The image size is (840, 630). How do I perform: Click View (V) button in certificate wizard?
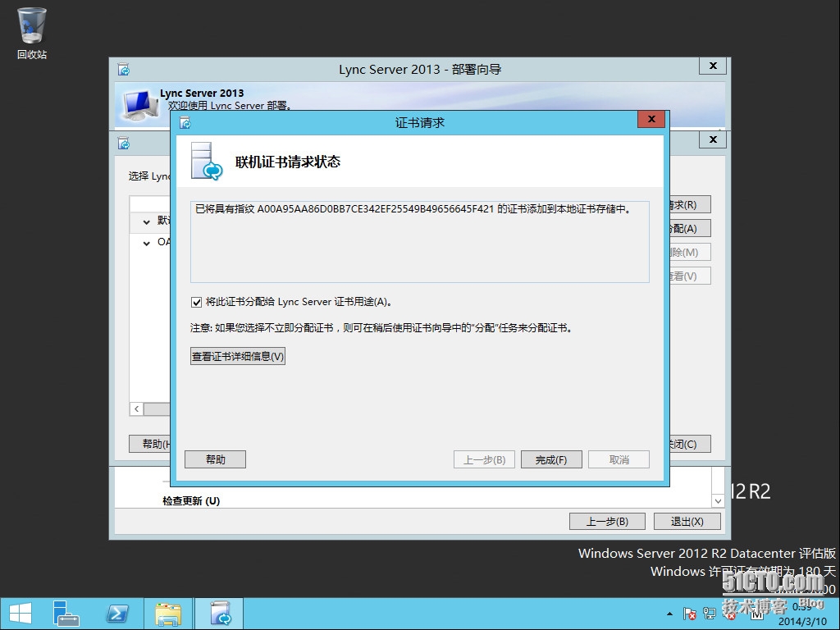[690, 276]
